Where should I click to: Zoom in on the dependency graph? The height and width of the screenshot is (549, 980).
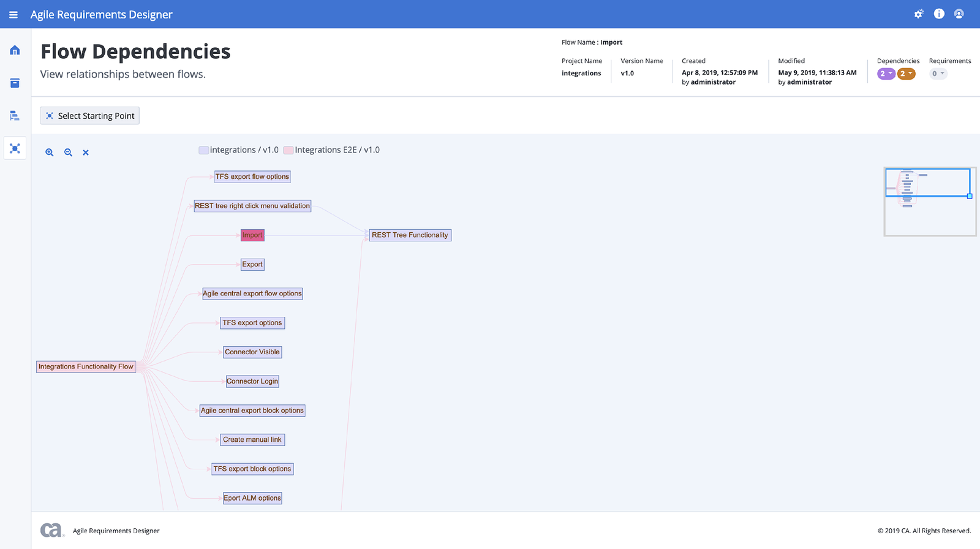(50, 153)
